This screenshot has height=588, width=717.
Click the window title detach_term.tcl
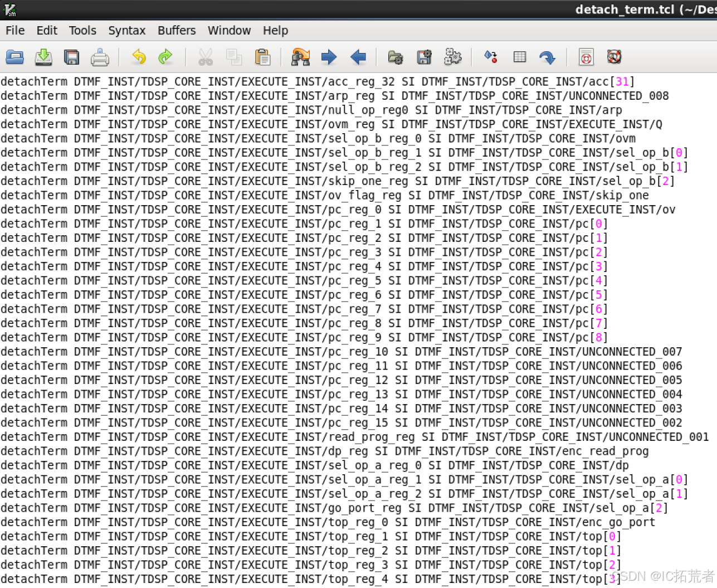(x=625, y=9)
